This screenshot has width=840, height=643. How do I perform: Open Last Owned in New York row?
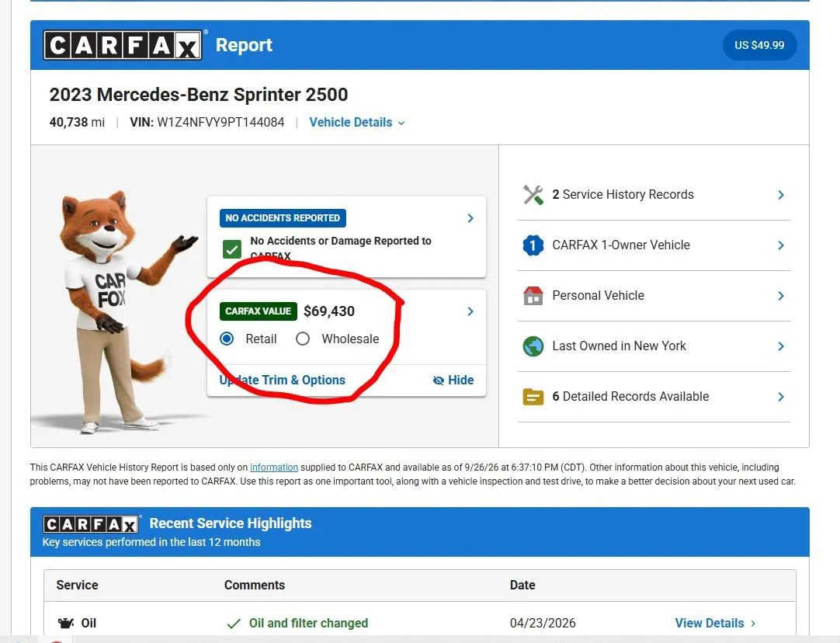pyautogui.click(x=654, y=346)
